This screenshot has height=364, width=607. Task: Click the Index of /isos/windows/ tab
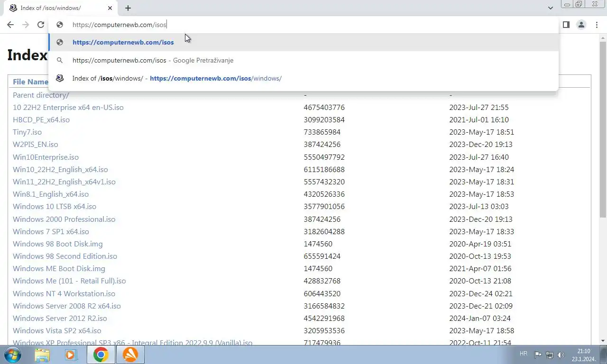pyautogui.click(x=62, y=8)
